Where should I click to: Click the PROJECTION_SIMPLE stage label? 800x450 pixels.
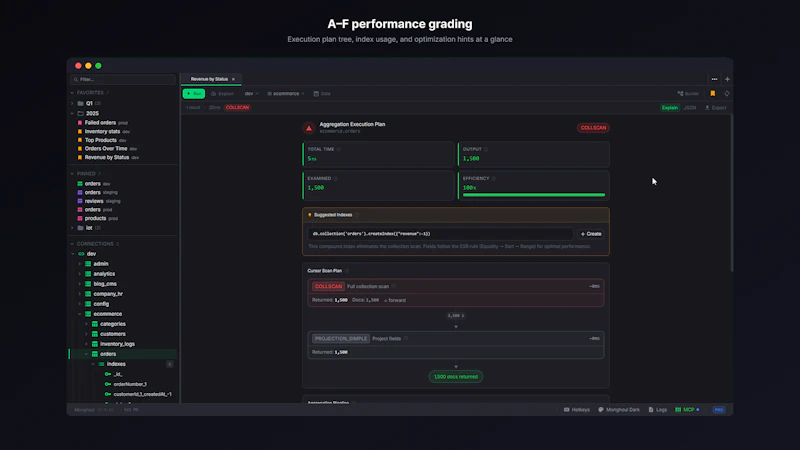(x=341, y=339)
